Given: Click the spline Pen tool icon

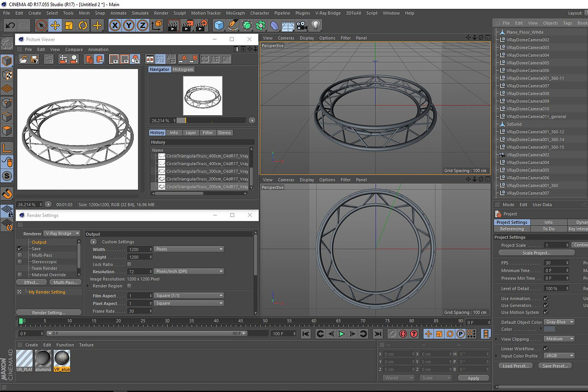Looking at the screenshot, I should point(233,25).
